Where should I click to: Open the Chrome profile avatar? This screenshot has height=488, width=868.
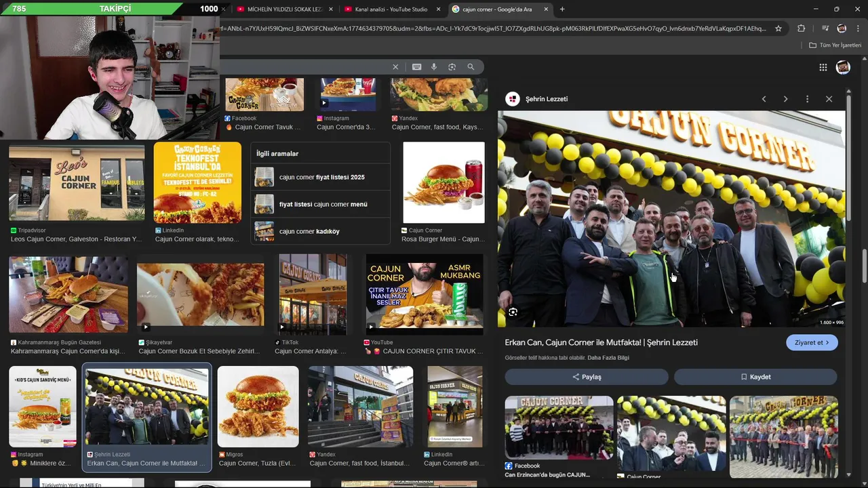pos(842,28)
